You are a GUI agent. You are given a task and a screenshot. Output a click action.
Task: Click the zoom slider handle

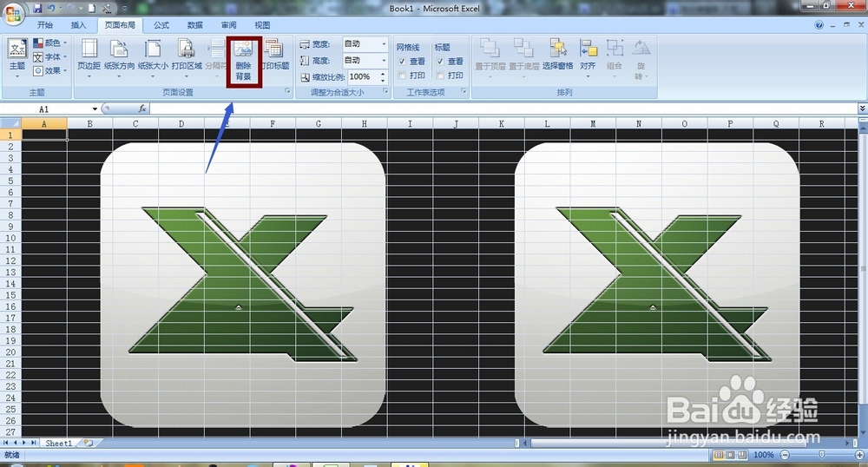coord(821,455)
